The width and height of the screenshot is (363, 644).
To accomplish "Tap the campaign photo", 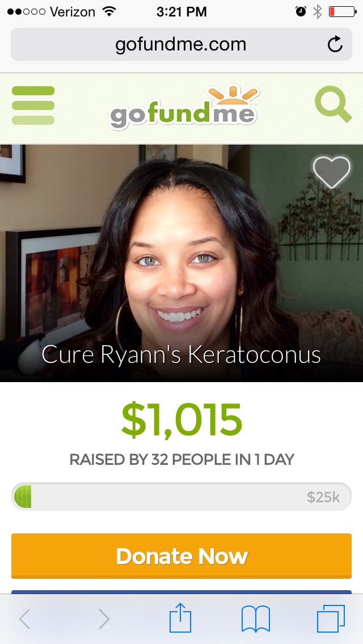I will coord(181,263).
